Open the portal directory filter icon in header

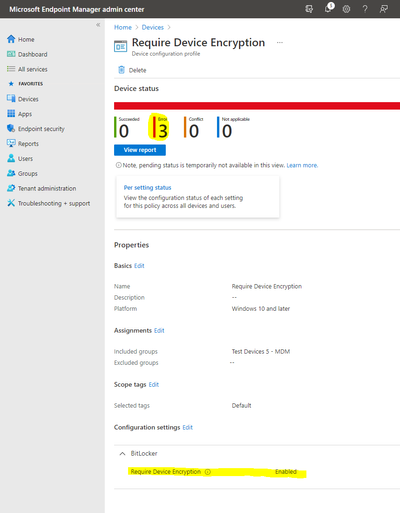coord(309,9)
